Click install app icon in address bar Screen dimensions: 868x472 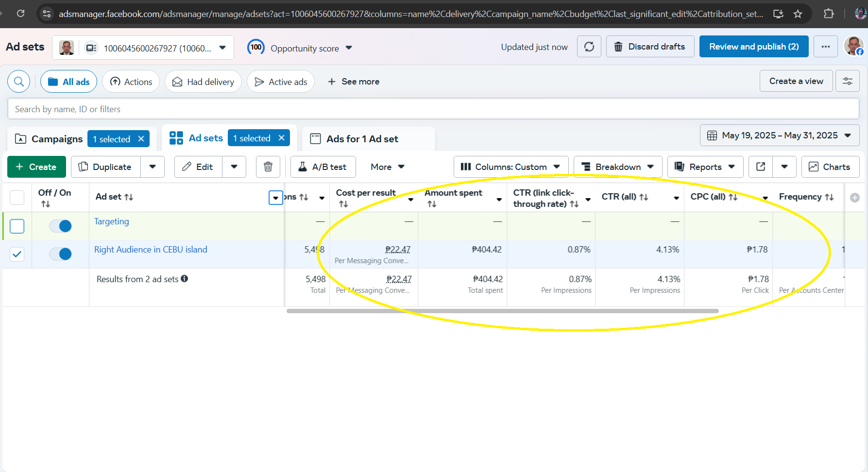coord(778,14)
